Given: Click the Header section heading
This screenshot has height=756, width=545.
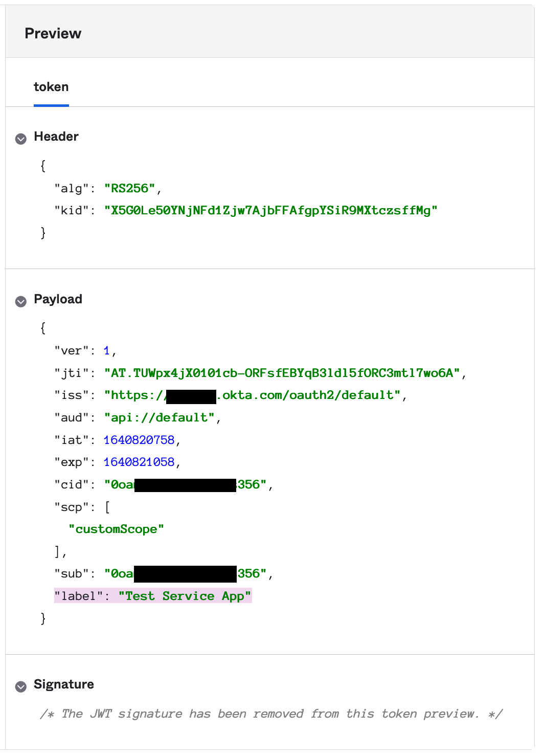Looking at the screenshot, I should pos(56,137).
